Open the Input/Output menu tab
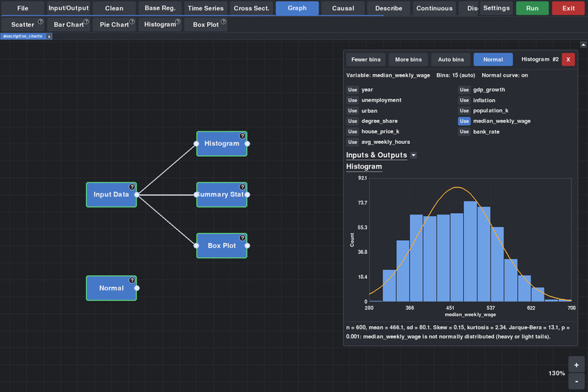Viewport: 588px width, 392px height. coord(69,8)
